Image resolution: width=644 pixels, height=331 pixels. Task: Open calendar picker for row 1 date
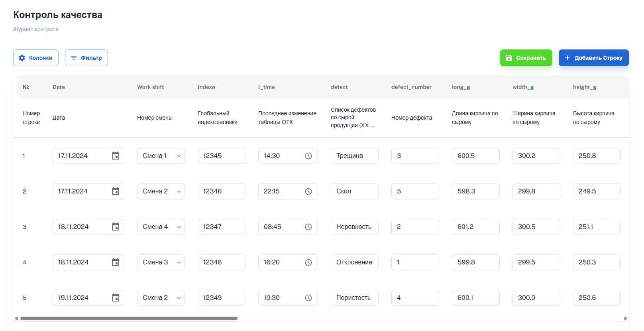[x=116, y=156]
